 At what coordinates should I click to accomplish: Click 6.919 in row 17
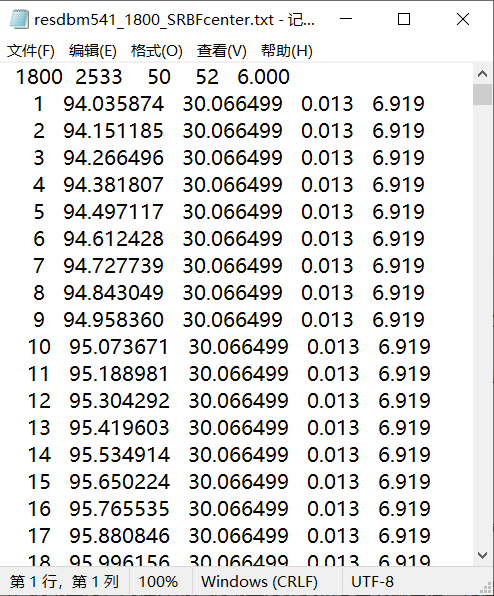coord(404,536)
